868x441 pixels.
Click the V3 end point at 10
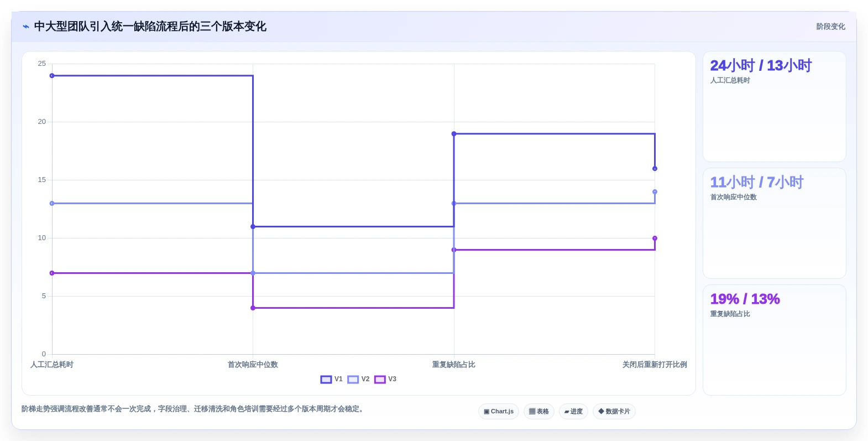[655, 238]
